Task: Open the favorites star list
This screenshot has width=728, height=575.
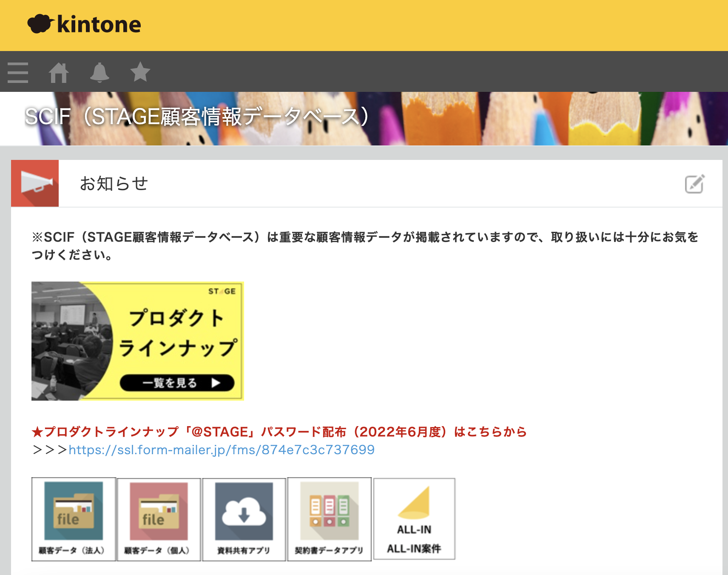Action: point(140,72)
